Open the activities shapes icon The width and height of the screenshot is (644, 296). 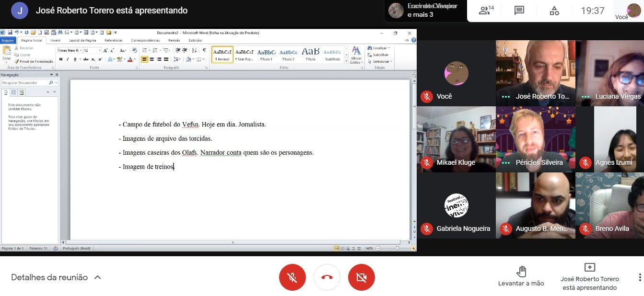point(554,11)
